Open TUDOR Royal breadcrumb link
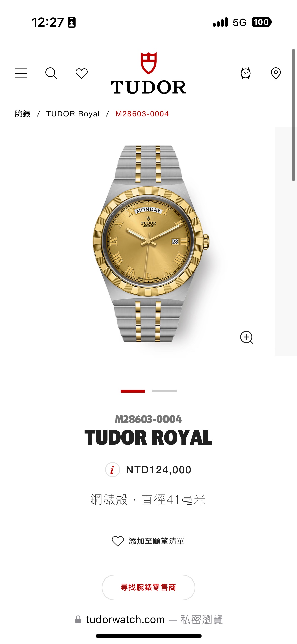The height and width of the screenshot is (644, 297). pos(73,114)
